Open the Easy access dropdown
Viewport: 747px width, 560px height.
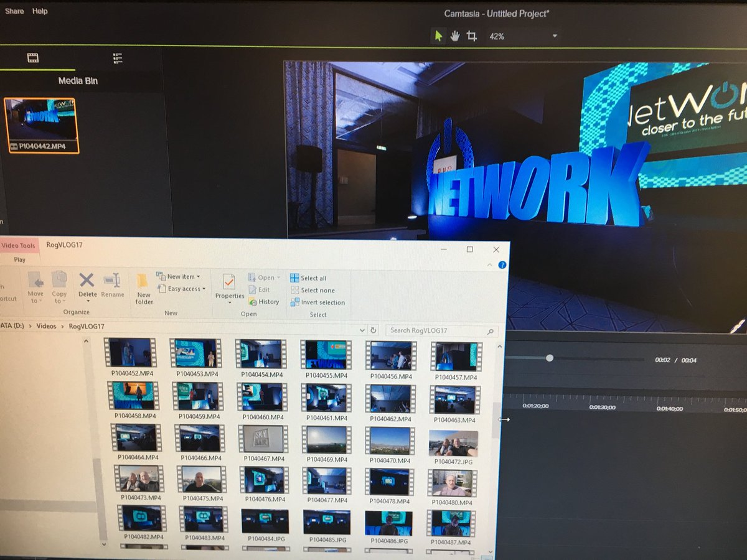click(x=181, y=289)
